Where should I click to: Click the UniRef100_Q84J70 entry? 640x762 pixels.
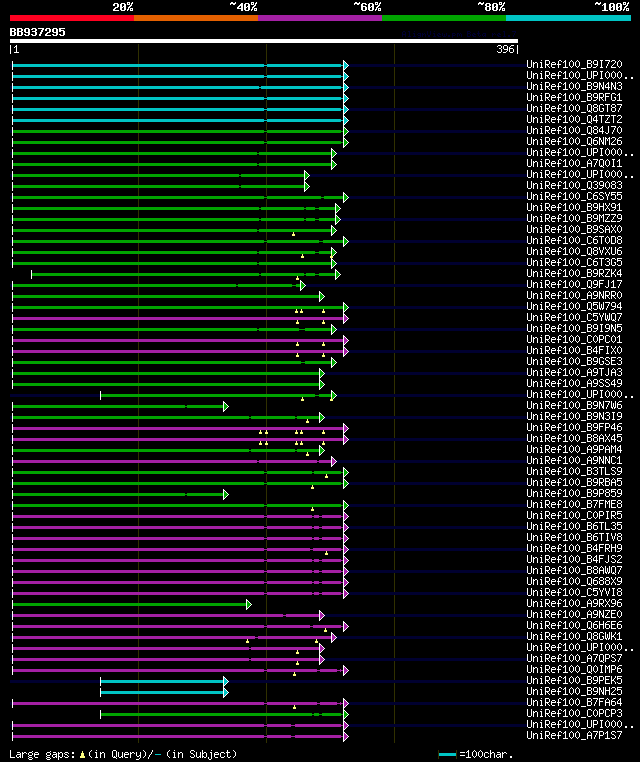tap(574, 130)
